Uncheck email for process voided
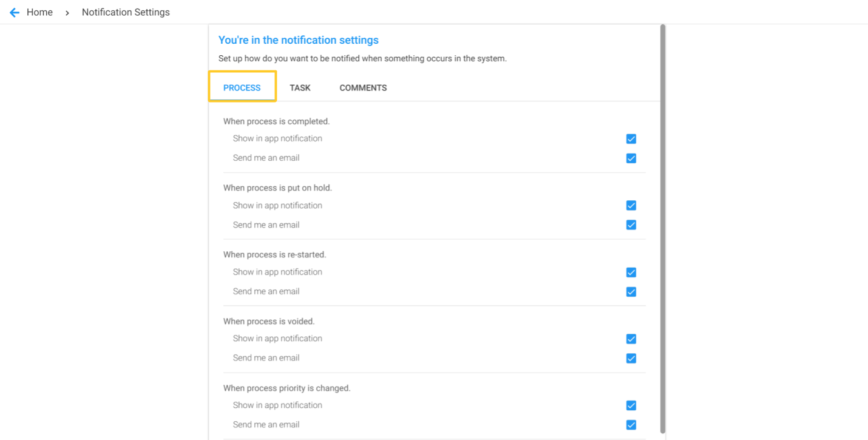This screenshot has height=440, width=868. coord(631,358)
